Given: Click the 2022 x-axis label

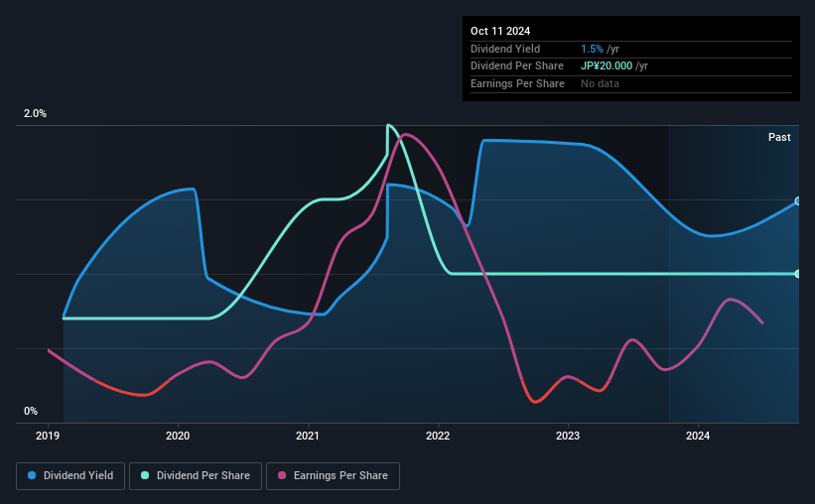Looking at the screenshot, I should point(438,436).
